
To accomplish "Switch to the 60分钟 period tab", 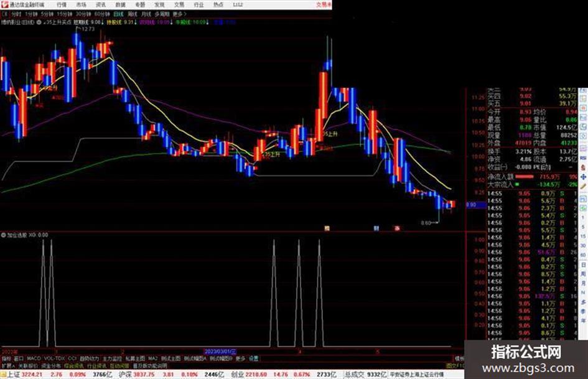I will (x=101, y=14).
